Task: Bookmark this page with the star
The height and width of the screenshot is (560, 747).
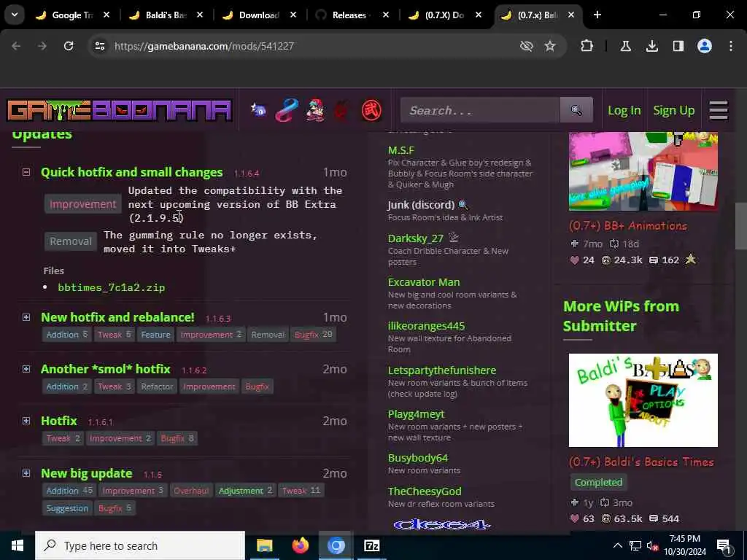Action: point(550,46)
